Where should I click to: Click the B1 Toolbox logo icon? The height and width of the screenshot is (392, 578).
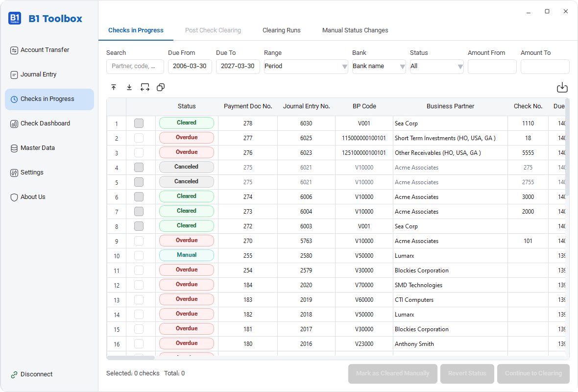pyautogui.click(x=15, y=18)
